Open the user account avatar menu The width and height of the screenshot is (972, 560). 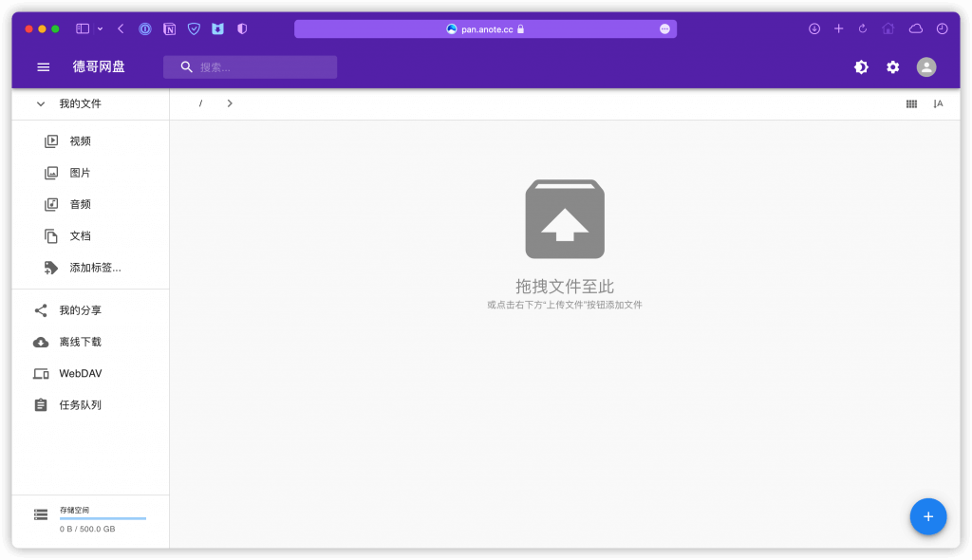click(x=925, y=67)
